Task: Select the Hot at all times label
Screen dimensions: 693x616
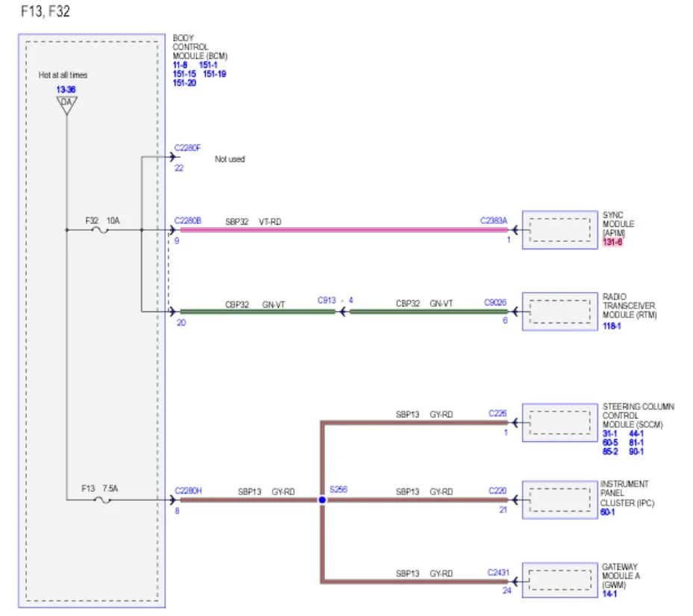Action: pos(63,75)
